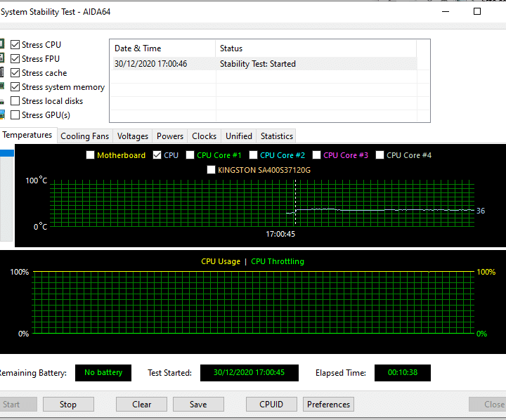Show KINGSTON SA400S37120G drive temperature
The height and width of the screenshot is (420, 506).
pos(211,169)
